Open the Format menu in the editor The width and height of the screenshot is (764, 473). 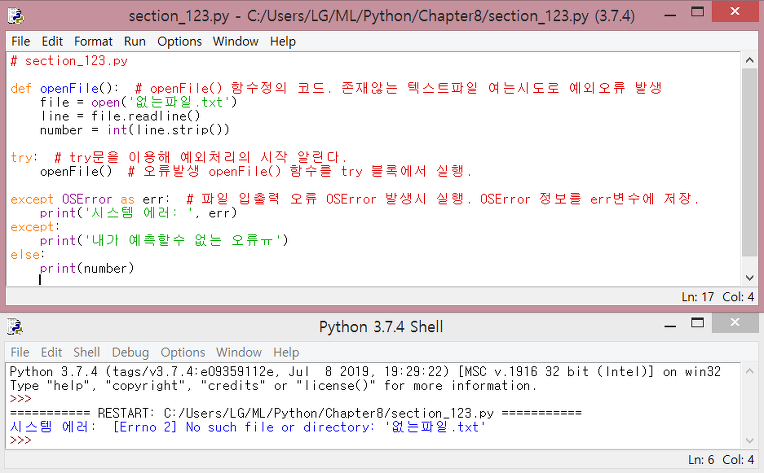[93, 42]
